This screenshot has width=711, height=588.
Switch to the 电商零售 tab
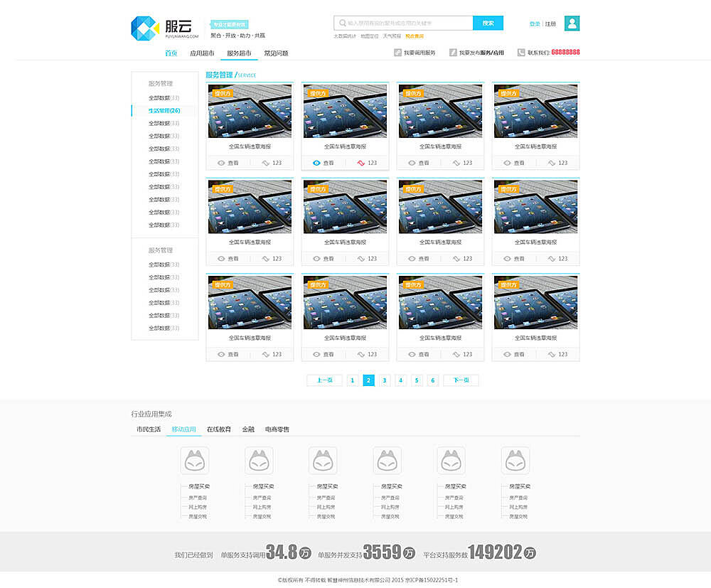pyautogui.click(x=277, y=429)
